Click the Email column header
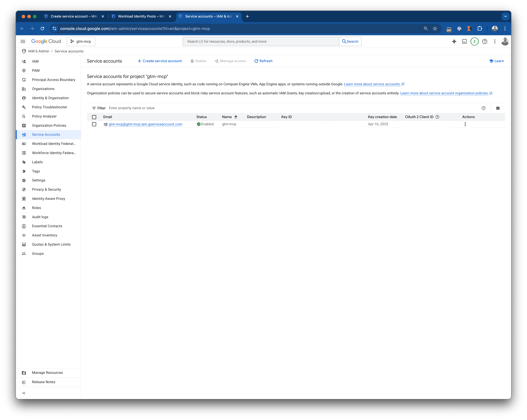 click(x=108, y=117)
